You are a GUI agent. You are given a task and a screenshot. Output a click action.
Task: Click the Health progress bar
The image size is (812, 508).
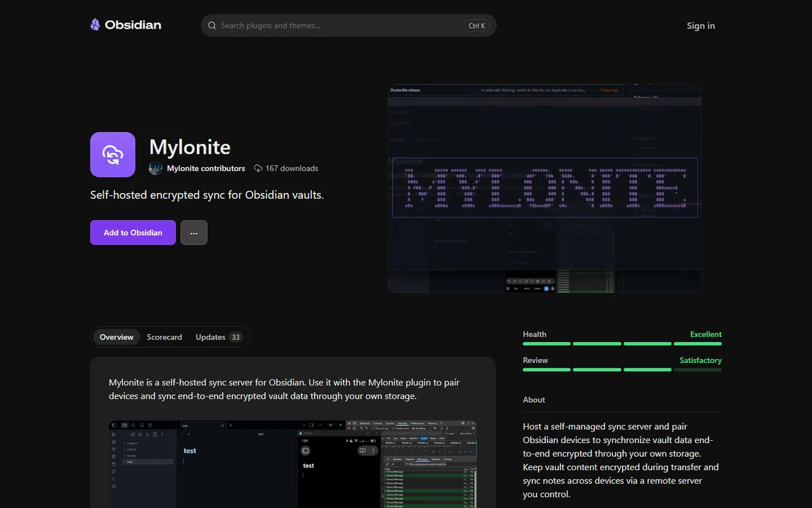pos(623,344)
